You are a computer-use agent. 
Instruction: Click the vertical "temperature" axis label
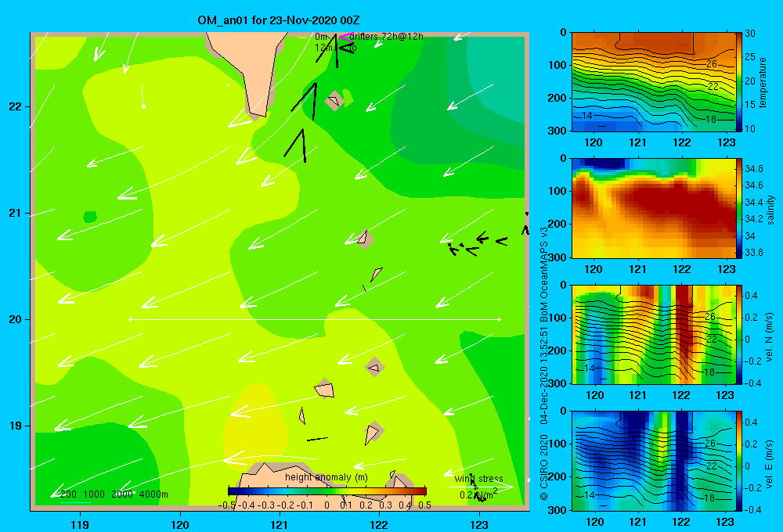763,82
